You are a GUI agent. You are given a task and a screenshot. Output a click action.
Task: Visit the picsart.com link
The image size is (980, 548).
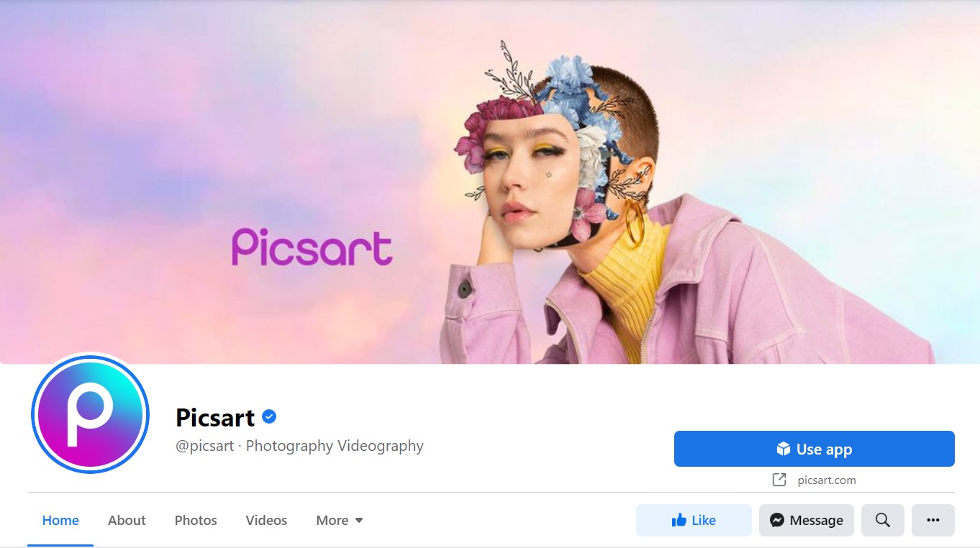827,480
